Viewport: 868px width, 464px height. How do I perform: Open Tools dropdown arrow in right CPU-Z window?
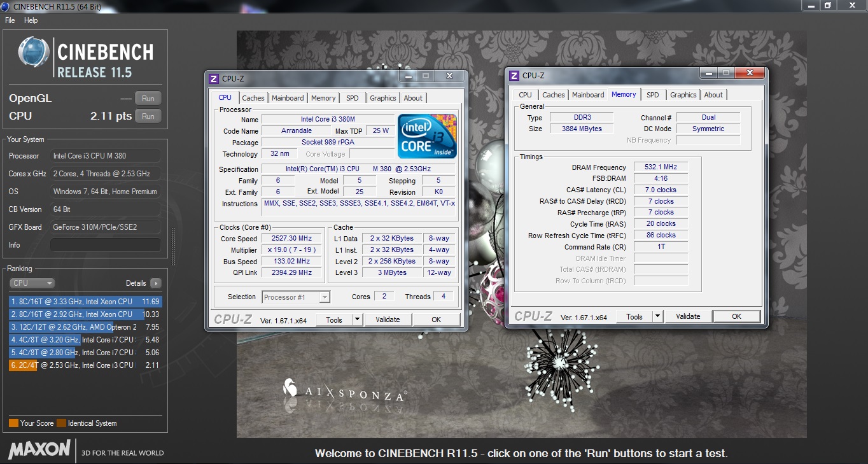click(x=657, y=316)
